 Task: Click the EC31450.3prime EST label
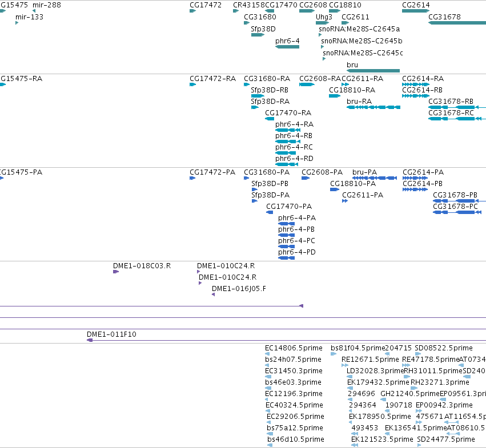click(x=294, y=371)
